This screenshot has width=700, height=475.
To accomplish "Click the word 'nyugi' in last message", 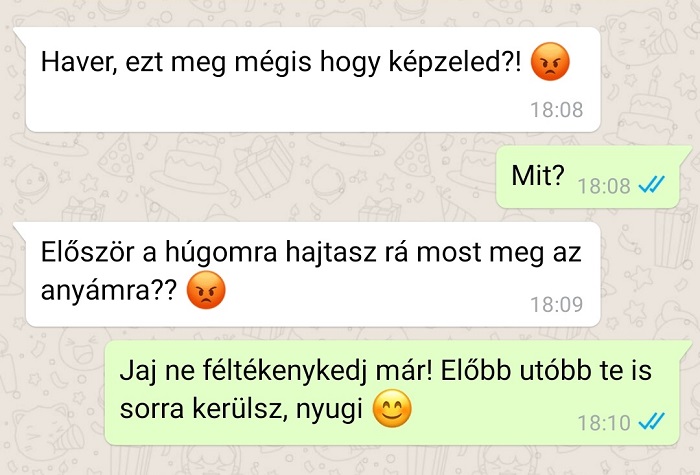I will [329, 409].
